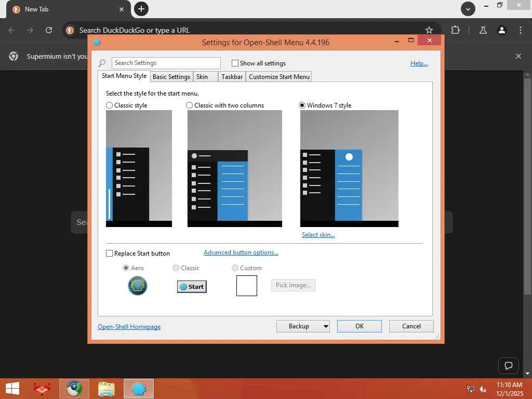The width and height of the screenshot is (532, 399).
Task: Open the Help link
Action: [x=419, y=63]
